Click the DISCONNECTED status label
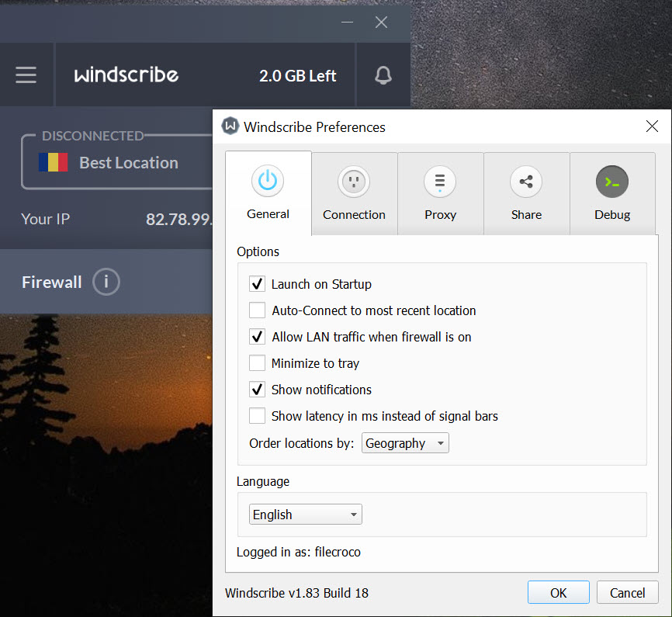Viewport: 672px width, 617px height. [x=92, y=136]
